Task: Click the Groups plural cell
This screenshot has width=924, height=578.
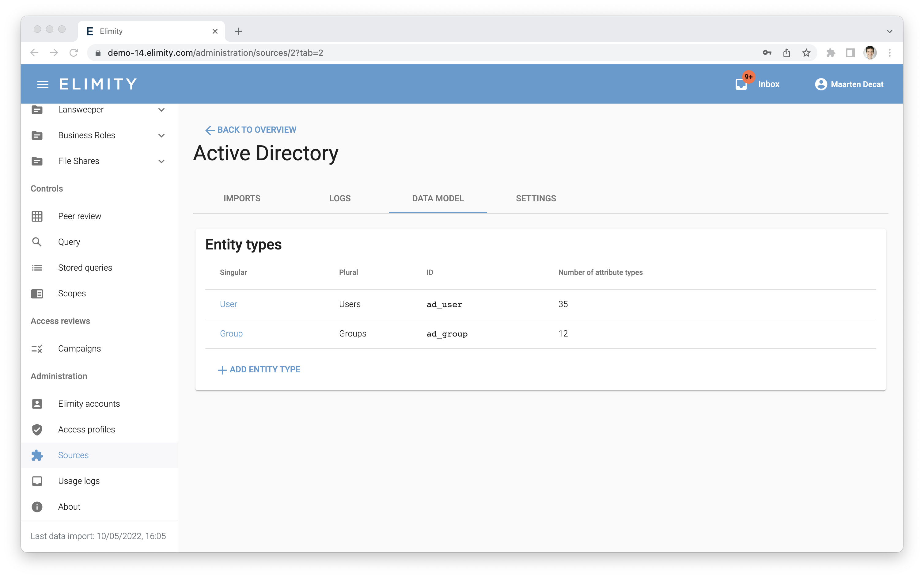Action: [352, 333]
